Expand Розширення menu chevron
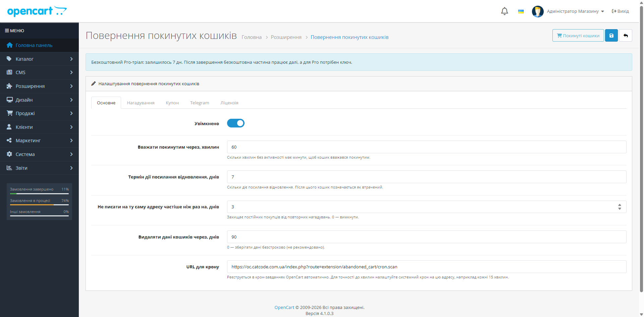The image size is (644, 317). (71, 86)
